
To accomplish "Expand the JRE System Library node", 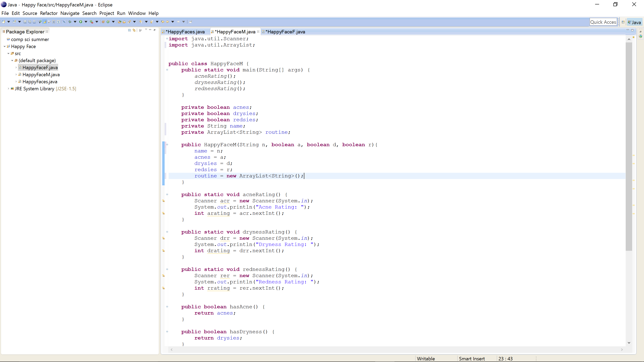I will coord(8,89).
